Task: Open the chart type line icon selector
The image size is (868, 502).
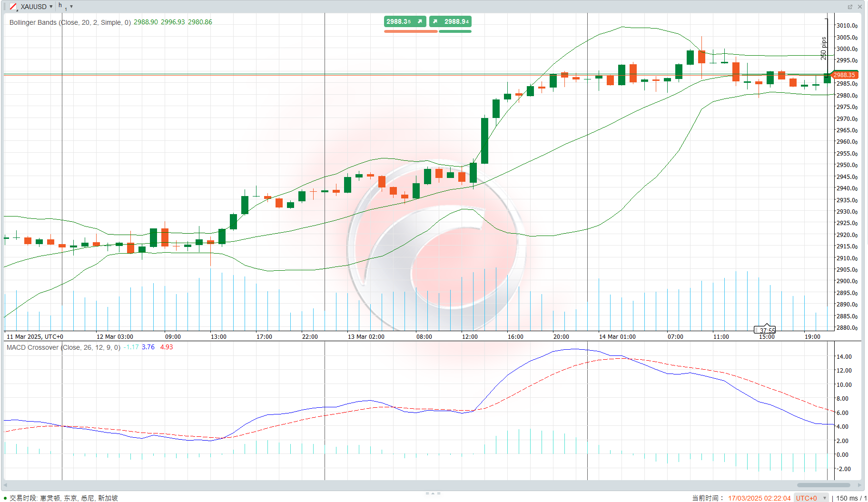Action: (x=13, y=7)
